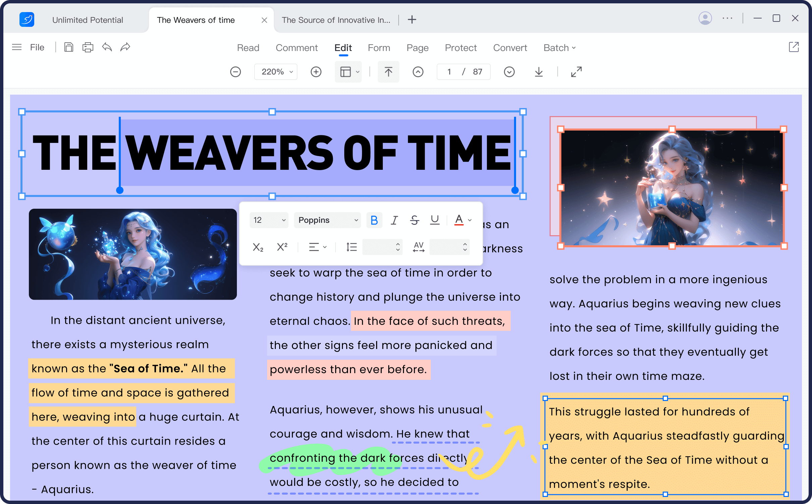Apply subscript formatting
Screen dimensions: 812x504
pyautogui.click(x=258, y=247)
